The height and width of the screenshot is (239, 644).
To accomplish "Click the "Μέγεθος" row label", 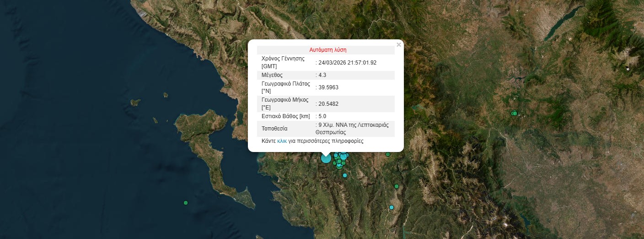I will 272,75.
